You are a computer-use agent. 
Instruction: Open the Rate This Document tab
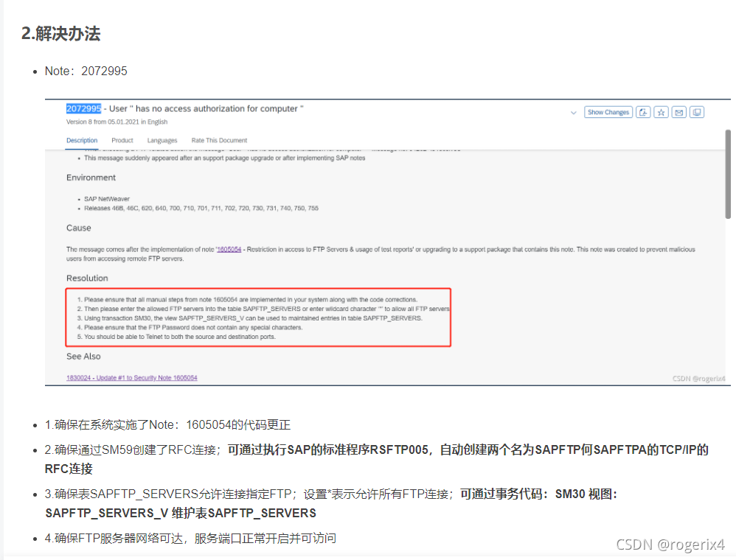point(219,140)
